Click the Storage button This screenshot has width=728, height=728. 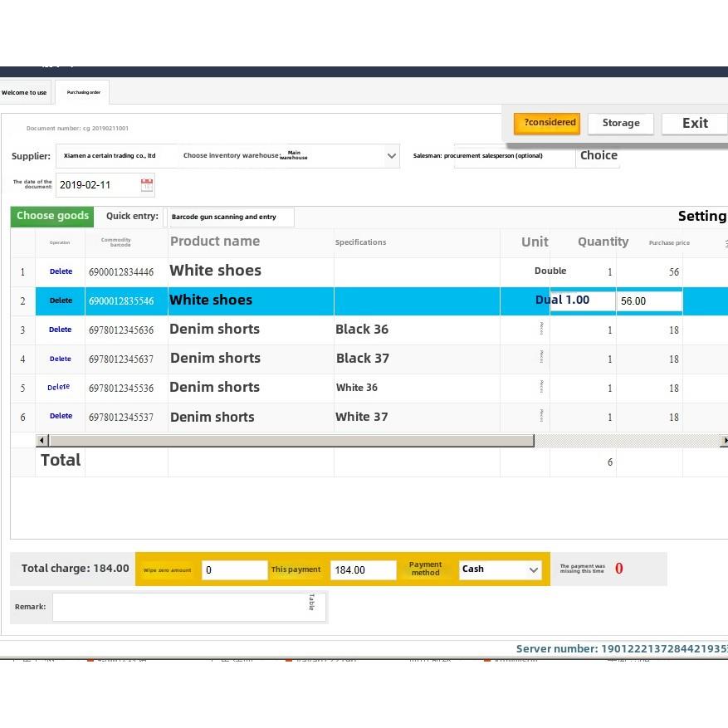coord(621,124)
